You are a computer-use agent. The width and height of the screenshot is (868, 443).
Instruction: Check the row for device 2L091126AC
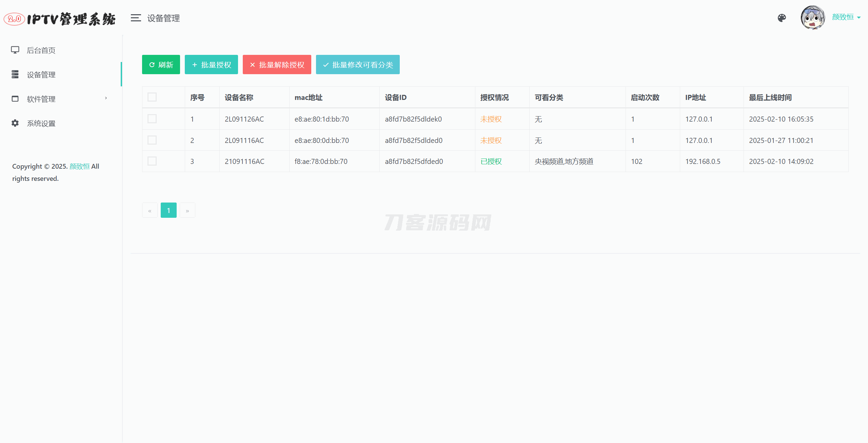point(152,119)
